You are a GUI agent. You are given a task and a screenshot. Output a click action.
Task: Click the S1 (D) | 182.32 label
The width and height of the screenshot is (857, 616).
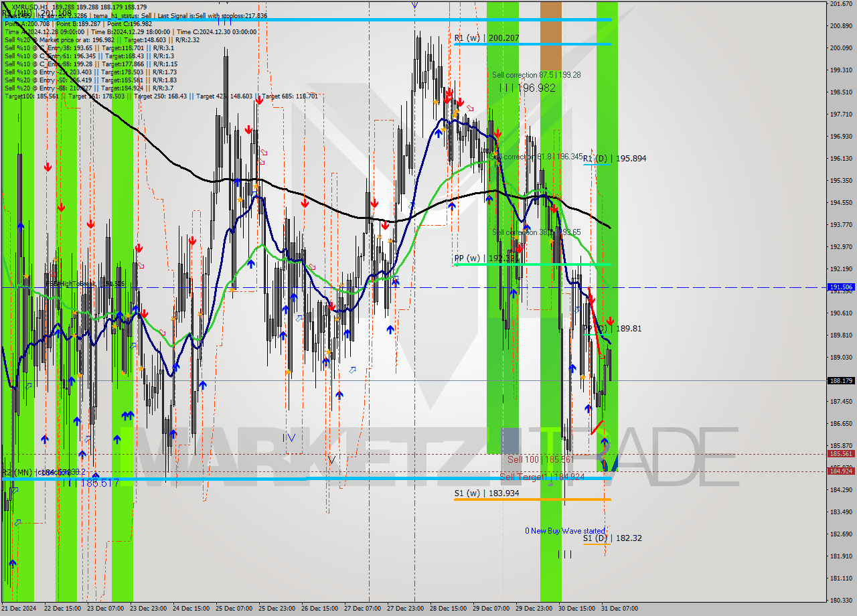(612, 538)
